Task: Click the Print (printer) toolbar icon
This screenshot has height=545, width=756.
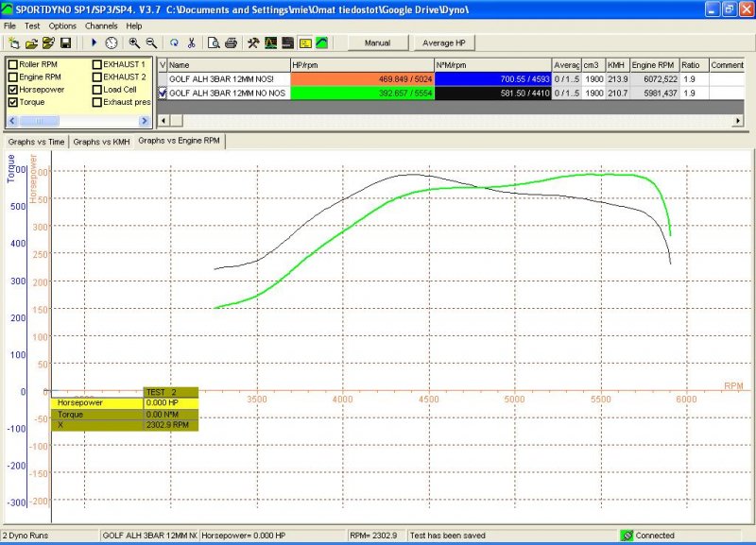Action: (x=231, y=43)
